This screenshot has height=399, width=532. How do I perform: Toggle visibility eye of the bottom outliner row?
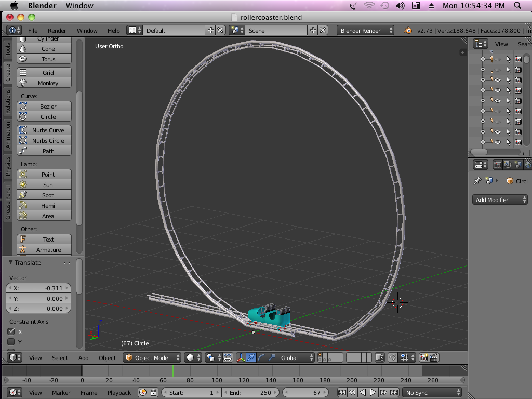pyautogui.click(x=498, y=142)
